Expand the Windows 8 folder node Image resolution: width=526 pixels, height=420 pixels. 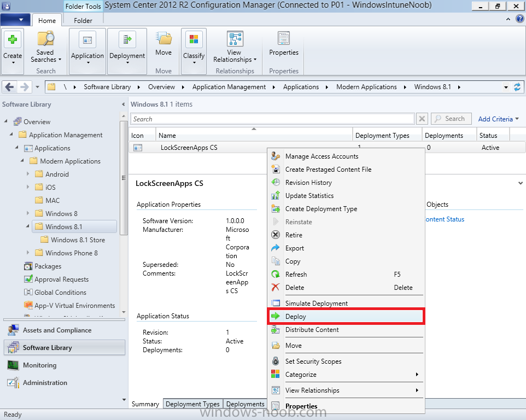pyautogui.click(x=28, y=213)
